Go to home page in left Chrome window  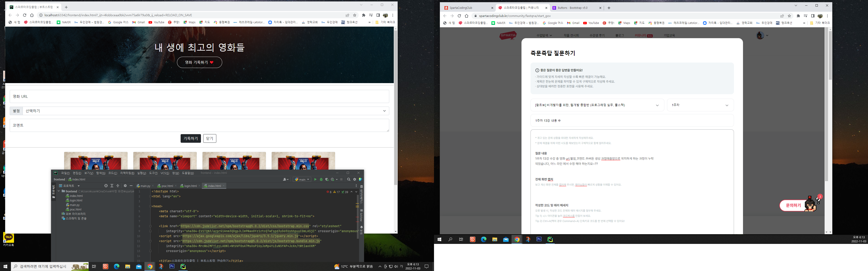(32, 15)
